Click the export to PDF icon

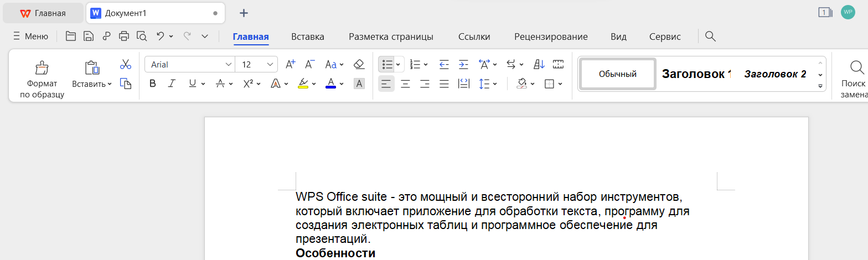pyautogui.click(x=106, y=37)
